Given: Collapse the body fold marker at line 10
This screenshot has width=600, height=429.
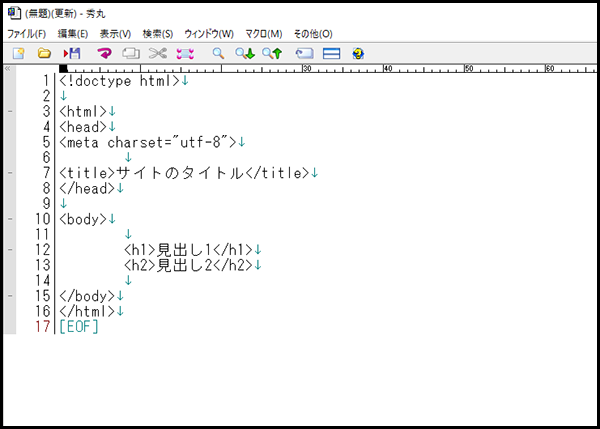Looking at the screenshot, I should coord(9,219).
